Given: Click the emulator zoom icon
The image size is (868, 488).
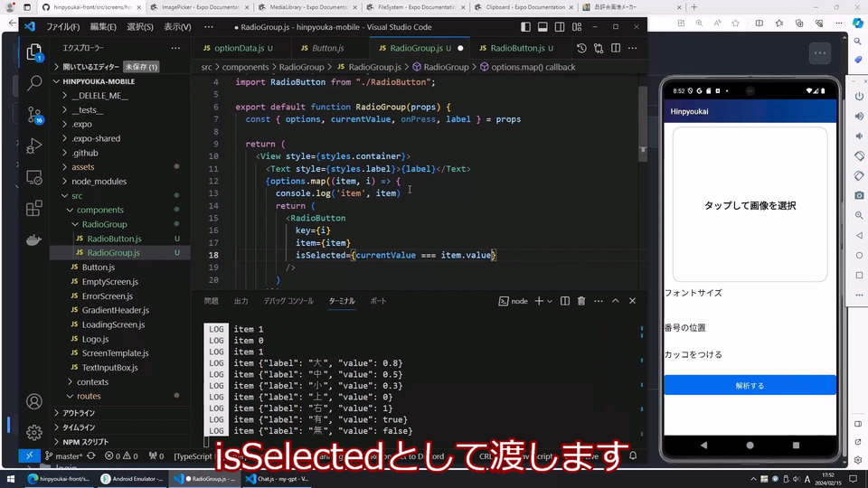Looking at the screenshot, I should click(x=859, y=215).
